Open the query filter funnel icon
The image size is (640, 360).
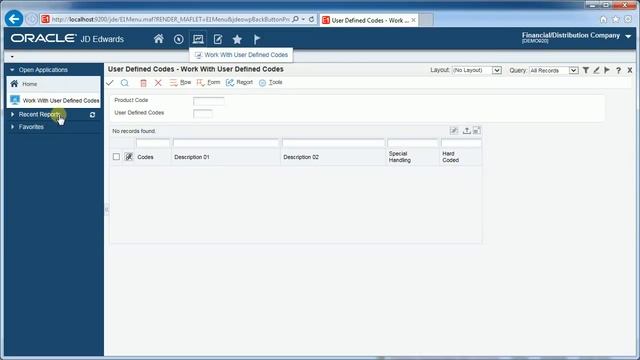[586, 70]
